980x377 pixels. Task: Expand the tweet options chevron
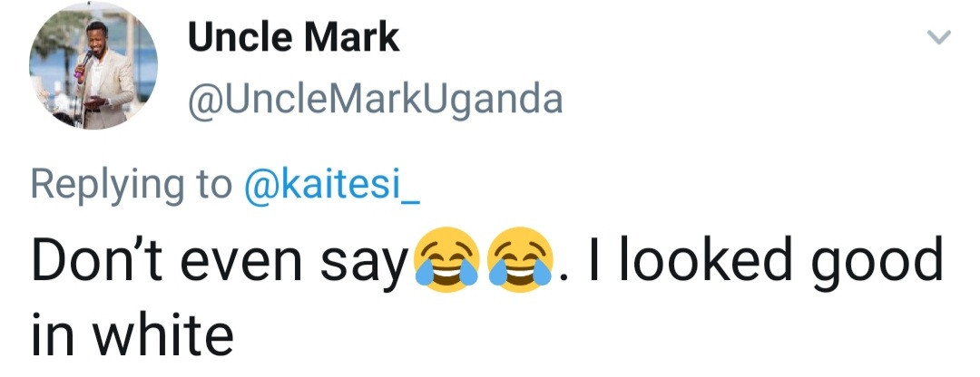pos(940,37)
